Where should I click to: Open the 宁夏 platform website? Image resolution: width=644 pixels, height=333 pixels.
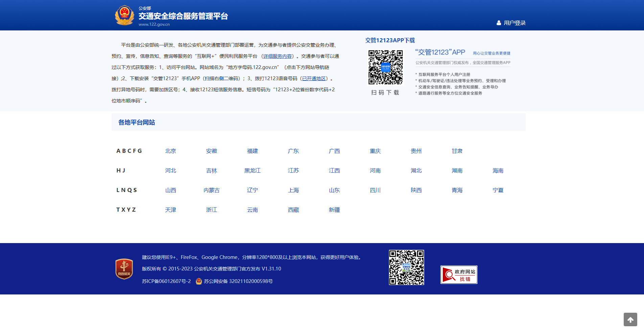click(498, 190)
